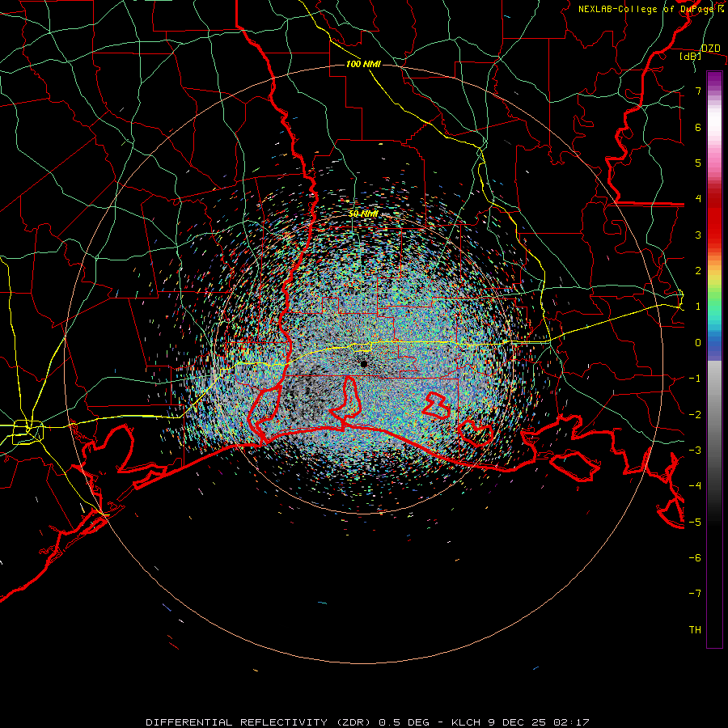This screenshot has height=728, width=728.
Task: Click the black radar site dot
Action: tap(364, 364)
